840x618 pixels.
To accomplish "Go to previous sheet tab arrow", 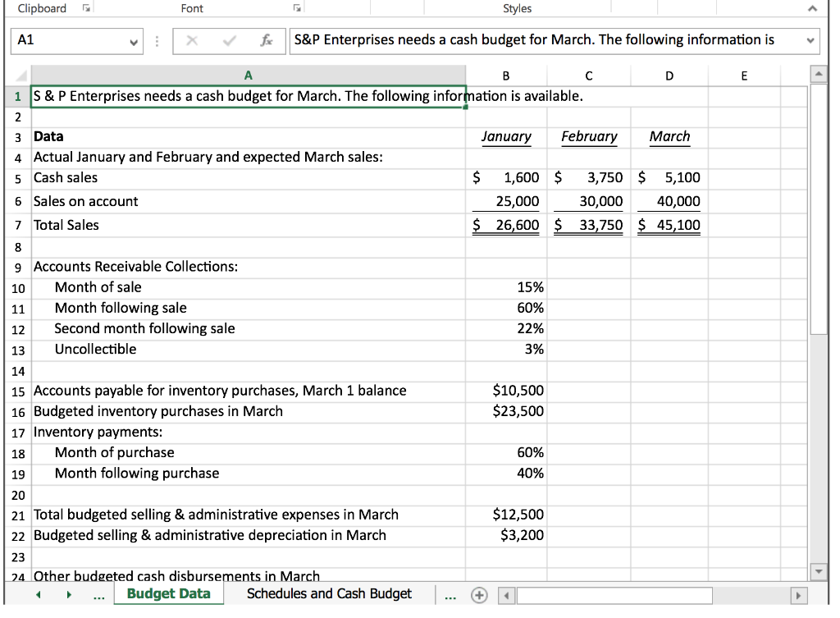I will coord(39,594).
